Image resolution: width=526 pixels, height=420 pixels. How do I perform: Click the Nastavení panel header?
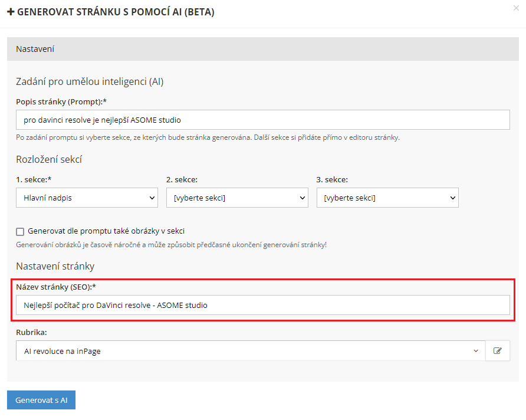263,49
